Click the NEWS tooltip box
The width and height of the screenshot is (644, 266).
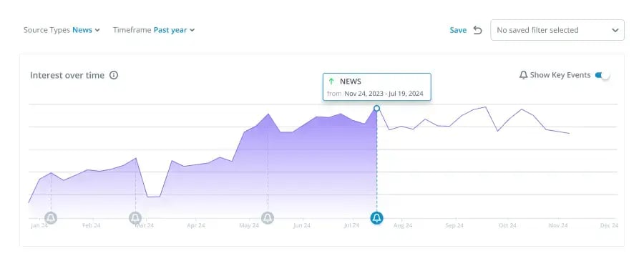(x=376, y=87)
